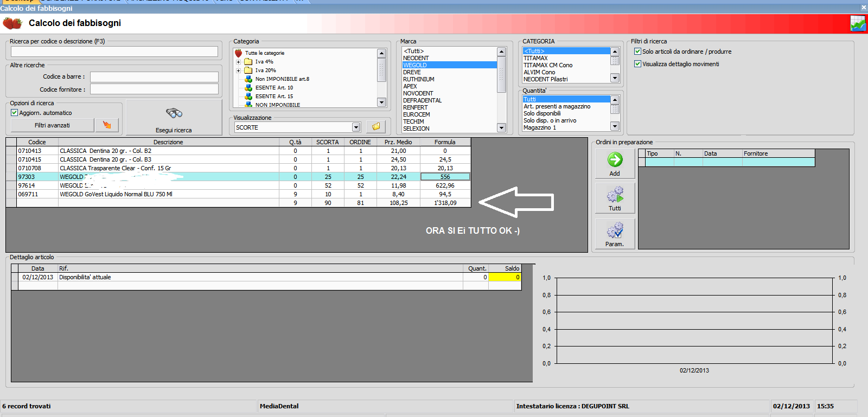
Task: Click the Tutti gears button under Ordini in preparazione
Action: point(615,198)
